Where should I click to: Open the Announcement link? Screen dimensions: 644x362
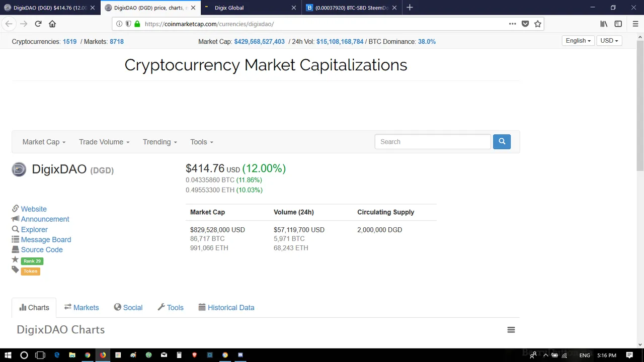click(x=45, y=219)
